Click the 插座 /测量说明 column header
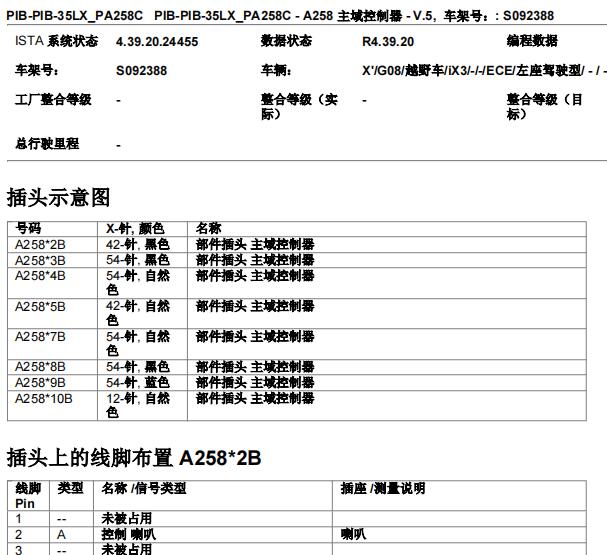The image size is (607, 555). (x=383, y=488)
